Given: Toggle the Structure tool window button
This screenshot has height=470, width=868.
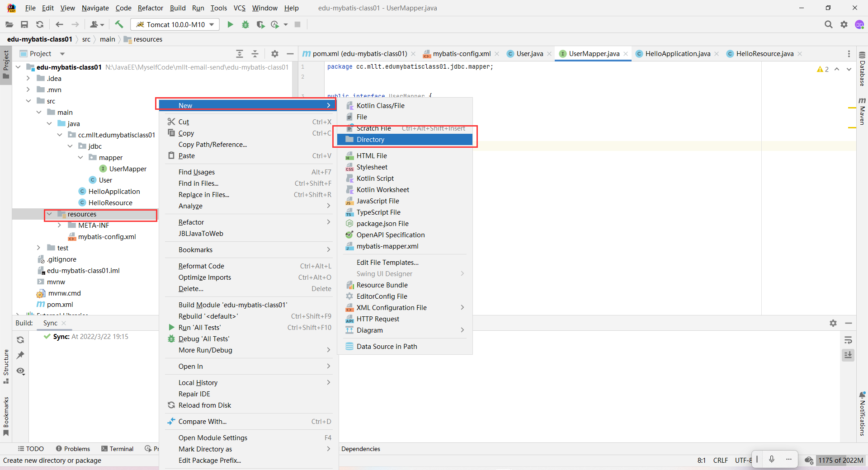Looking at the screenshot, I should pos(6,367).
